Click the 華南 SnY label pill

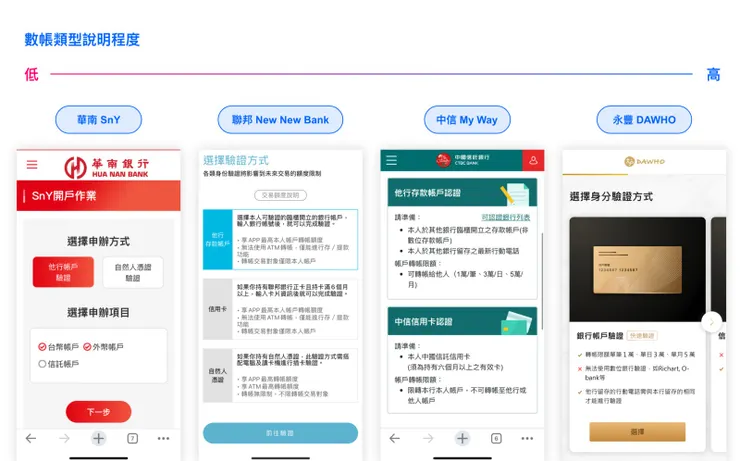99,120
